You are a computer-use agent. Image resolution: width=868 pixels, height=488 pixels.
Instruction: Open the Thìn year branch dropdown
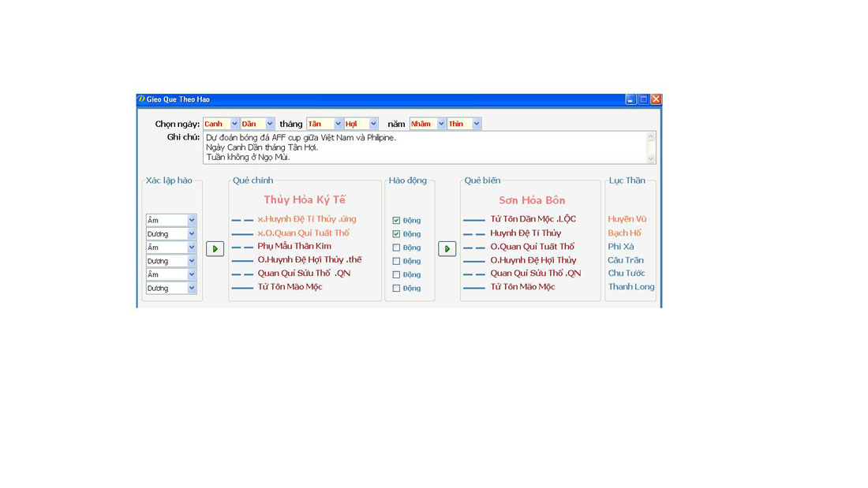tap(477, 124)
